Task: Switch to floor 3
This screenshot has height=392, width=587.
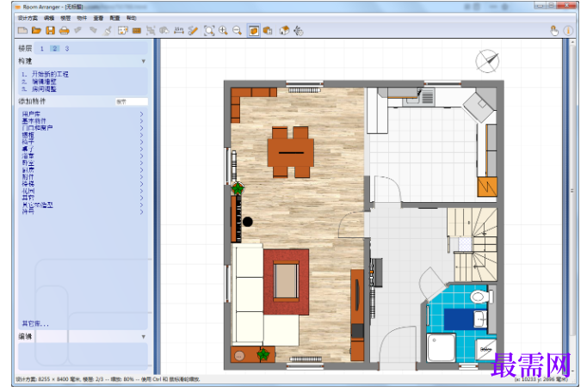Action: pos(67,49)
